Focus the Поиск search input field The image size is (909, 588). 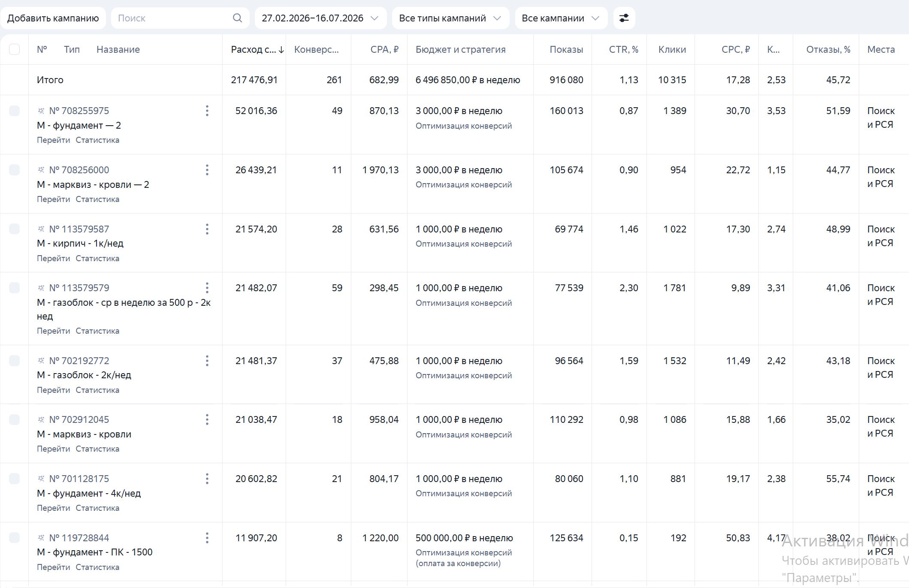(x=174, y=18)
